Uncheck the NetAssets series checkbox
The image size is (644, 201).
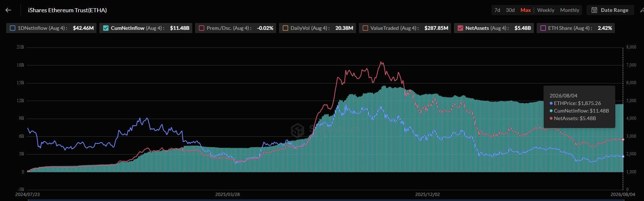coord(460,28)
